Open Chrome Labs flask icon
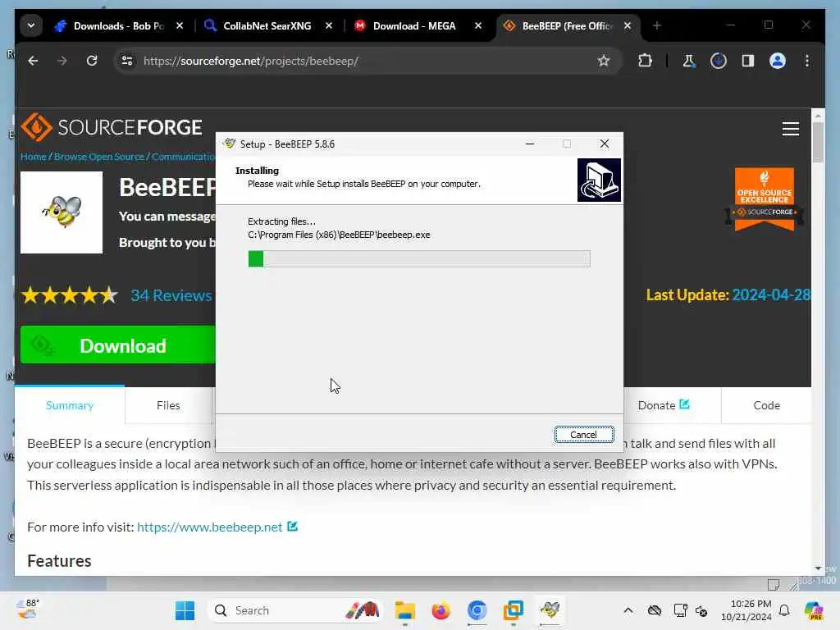Screen dimensions: 840x630 [688, 61]
